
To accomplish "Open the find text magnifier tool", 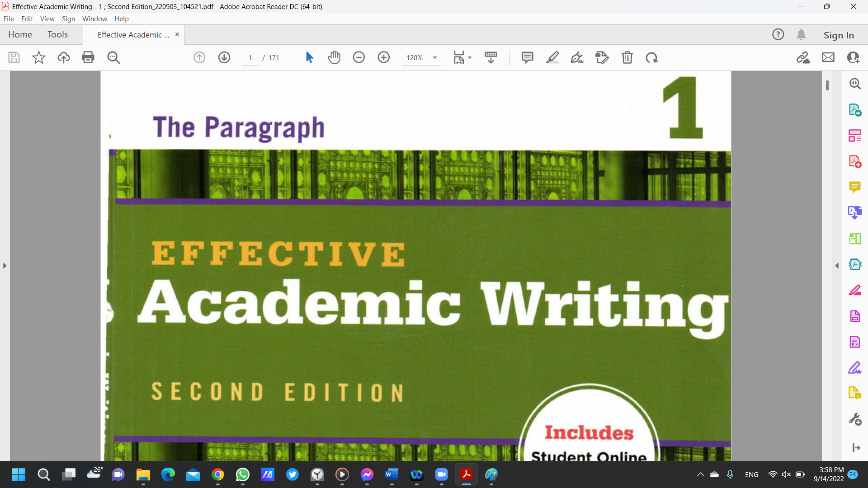I will 113,57.
